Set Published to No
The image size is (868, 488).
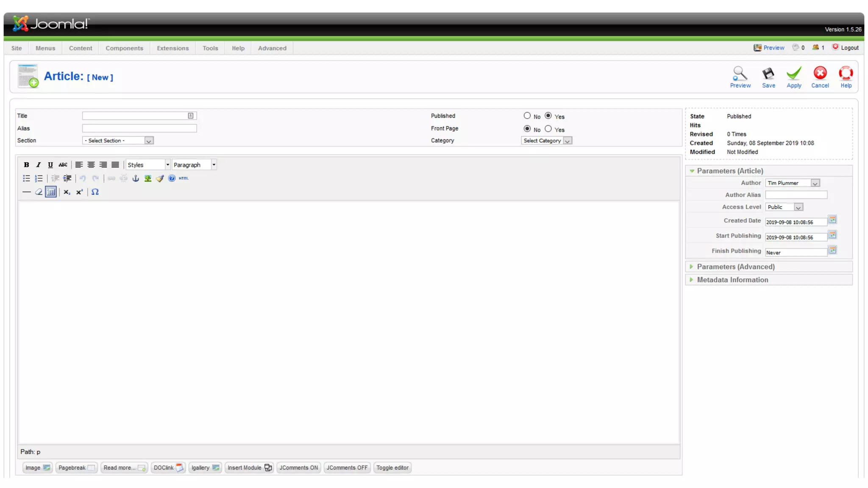527,116
